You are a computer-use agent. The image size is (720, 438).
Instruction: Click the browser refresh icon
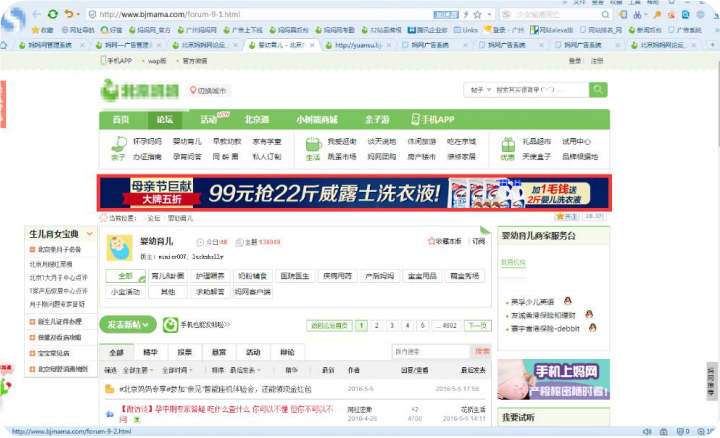(x=53, y=14)
